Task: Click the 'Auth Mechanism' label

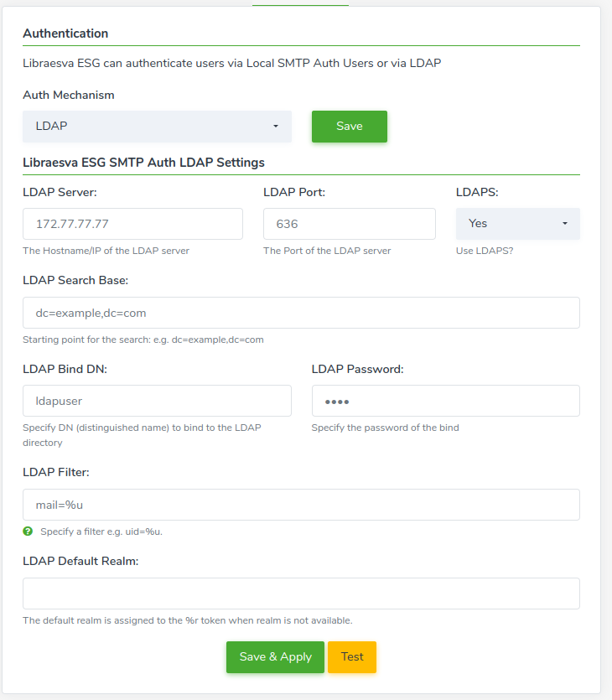Action: [x=69, y=95]
